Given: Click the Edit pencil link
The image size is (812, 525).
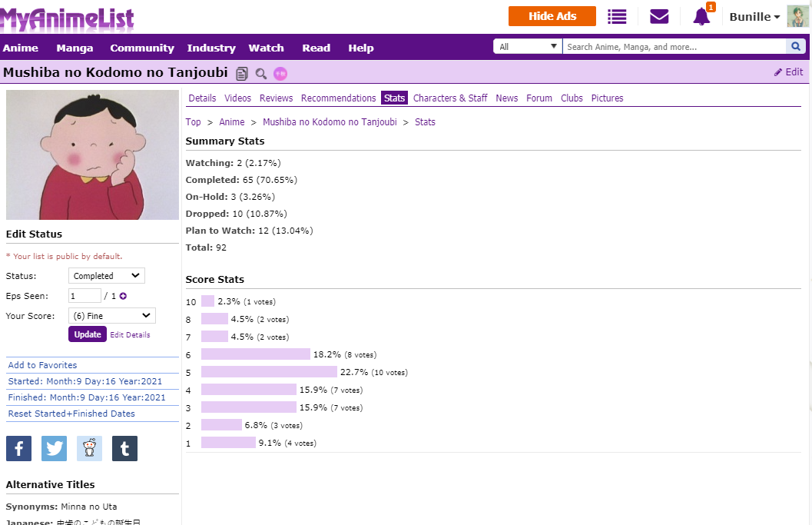Looking at the screenshot, I should pyautogui.click(x=789, y=72).
